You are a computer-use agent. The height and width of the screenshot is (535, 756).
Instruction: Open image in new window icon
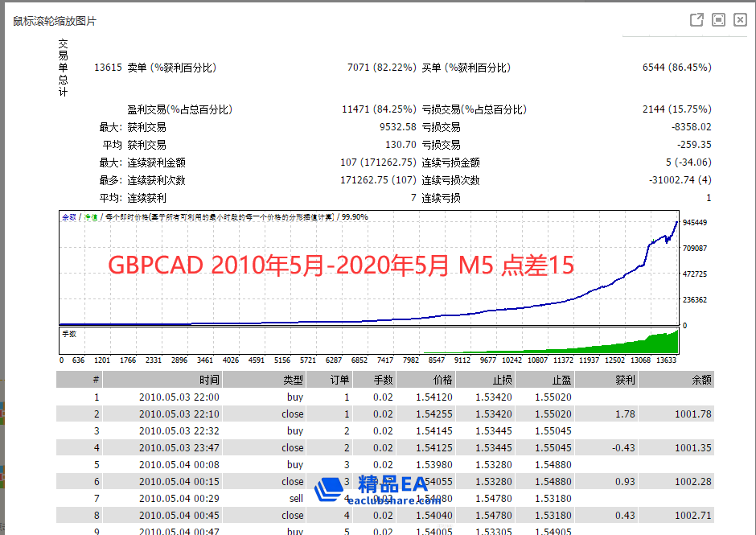[x=697, y=20]
